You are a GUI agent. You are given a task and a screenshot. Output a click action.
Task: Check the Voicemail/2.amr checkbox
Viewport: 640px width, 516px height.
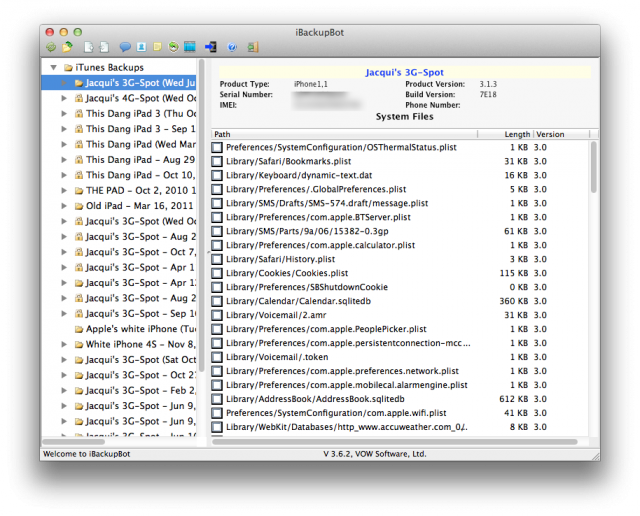(x=217, y=315)
